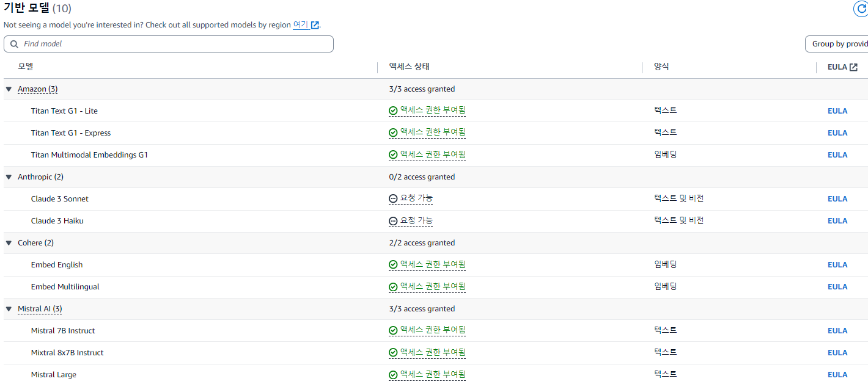Open EULA link for Mistral Large
This screenshot has width=868, height=384.
coord(837,375)
